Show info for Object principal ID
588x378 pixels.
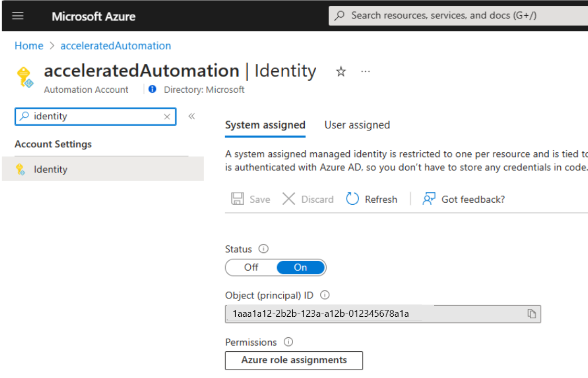point(325,295)
